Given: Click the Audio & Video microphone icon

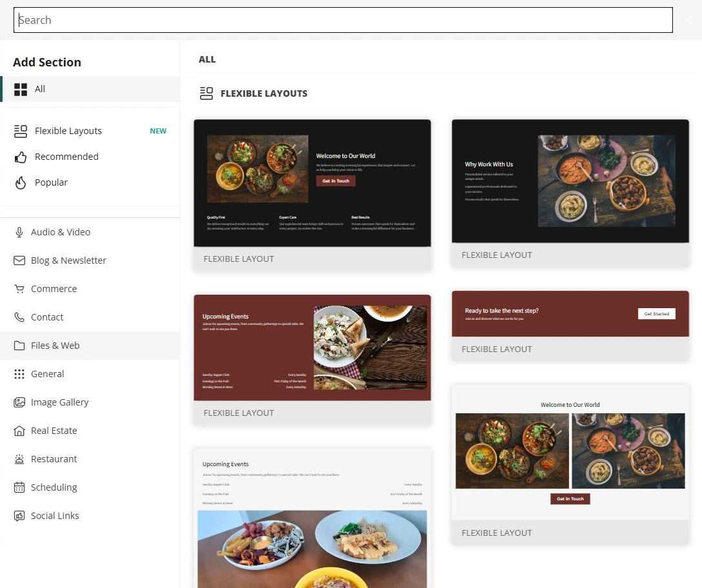Looking at the screenshot, I should [19, 232].
